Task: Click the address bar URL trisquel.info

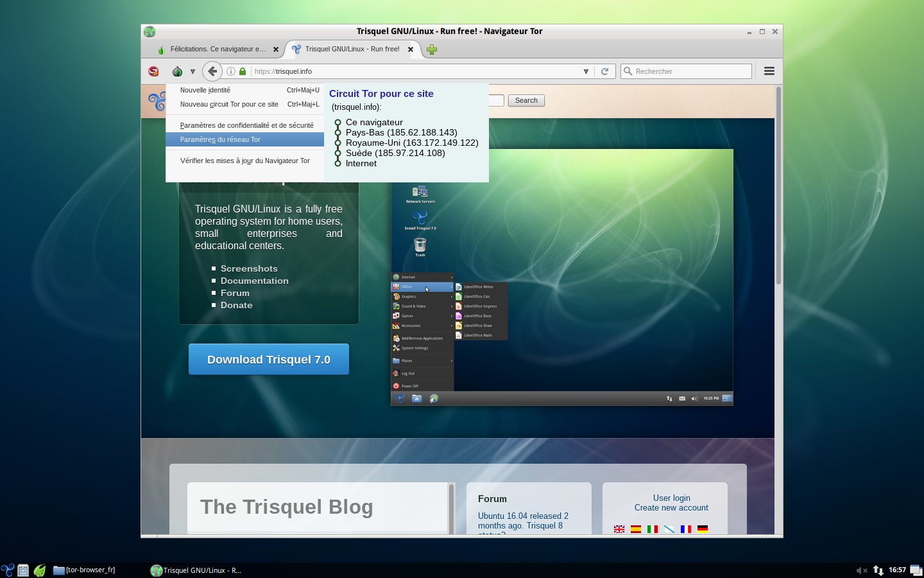Action: [x=283, y=71]
